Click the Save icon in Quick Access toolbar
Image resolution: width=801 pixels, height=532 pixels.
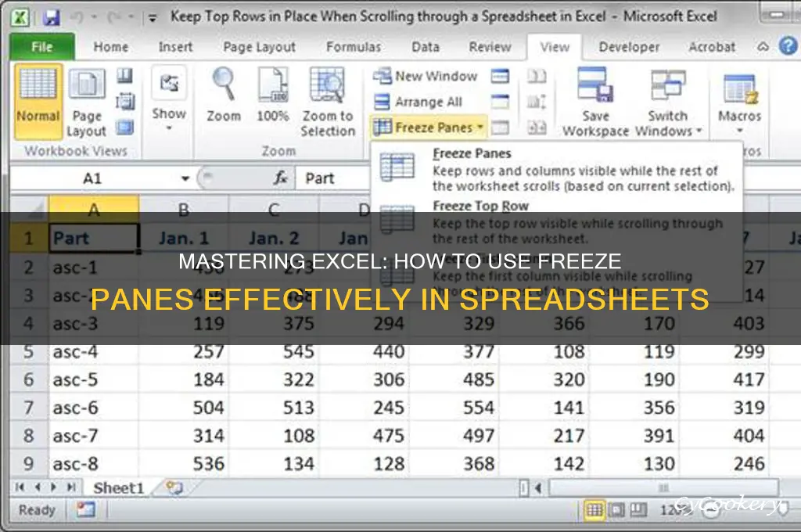coord(51,18)
